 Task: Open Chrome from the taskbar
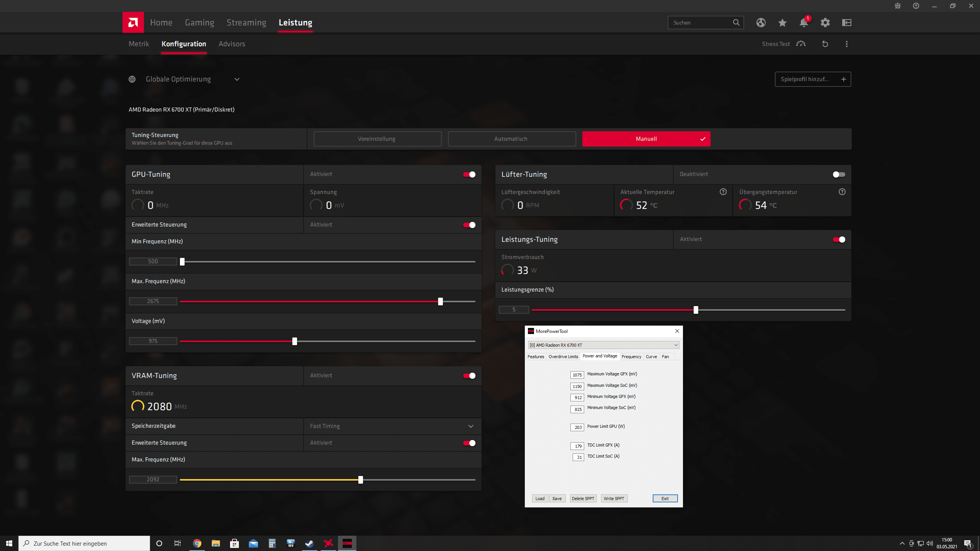coord(197,543)
